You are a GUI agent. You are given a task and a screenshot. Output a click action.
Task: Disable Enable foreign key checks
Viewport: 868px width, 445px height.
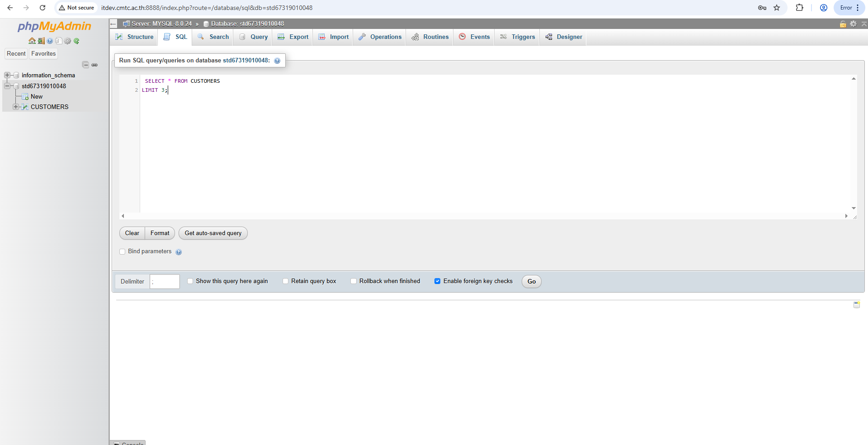pyautogui.click(x=437, y=281)
